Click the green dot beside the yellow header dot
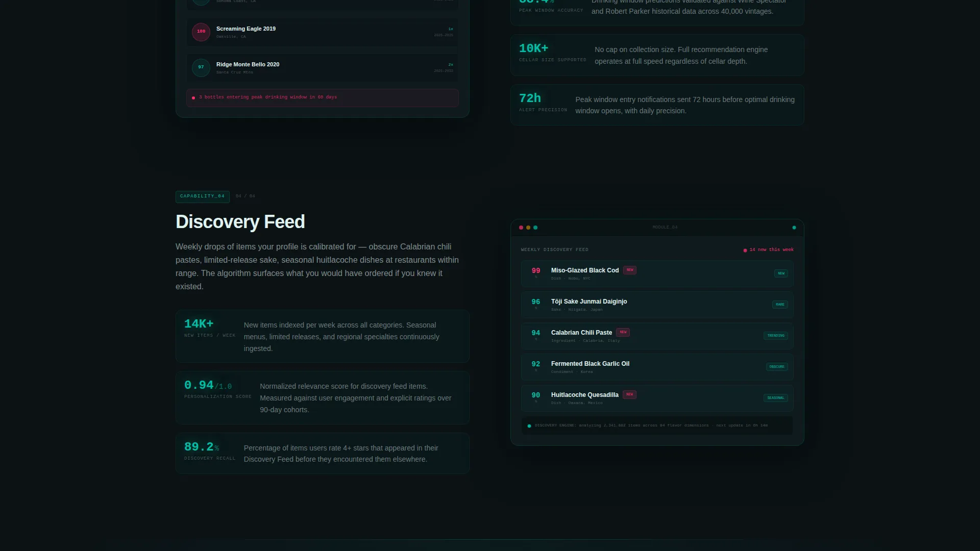This screenshot has width=980, height=551. click(535, 228)
